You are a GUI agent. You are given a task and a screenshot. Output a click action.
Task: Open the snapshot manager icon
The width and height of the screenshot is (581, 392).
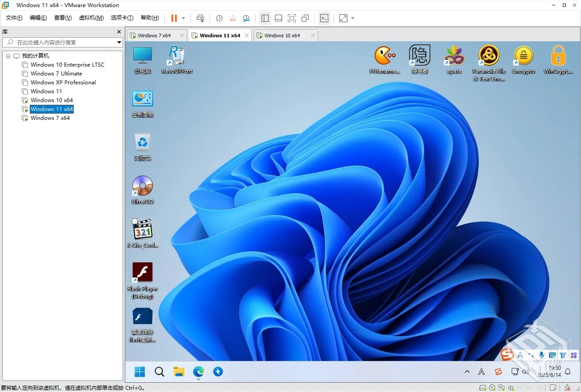(x=246, y=18)
